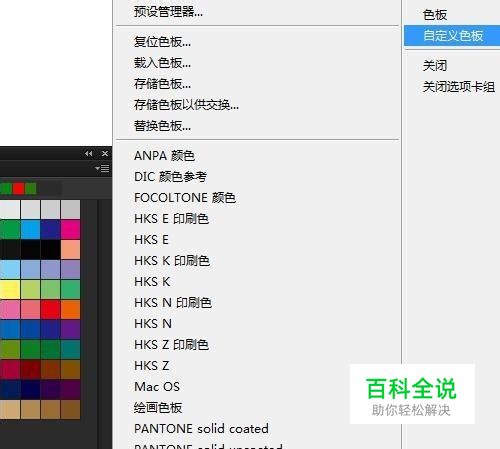Click 存储色板... menu item
The width and height of the screenshot is (500, 449).
coord(162,84)
